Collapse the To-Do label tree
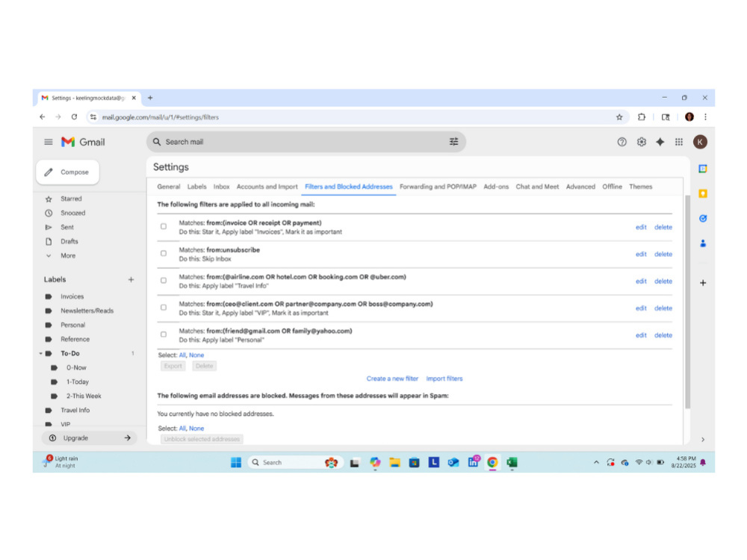Screen dimensions: 747x560 tap(40, 353)
